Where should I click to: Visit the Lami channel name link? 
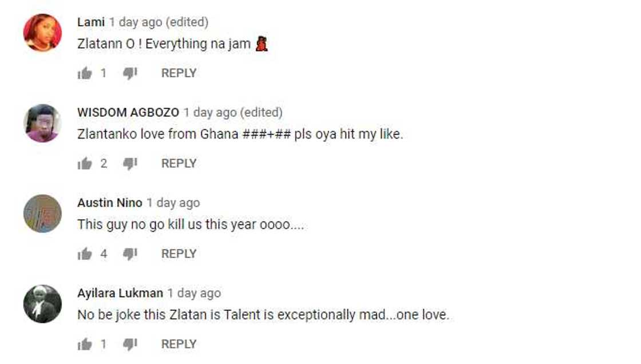point(91,22)
